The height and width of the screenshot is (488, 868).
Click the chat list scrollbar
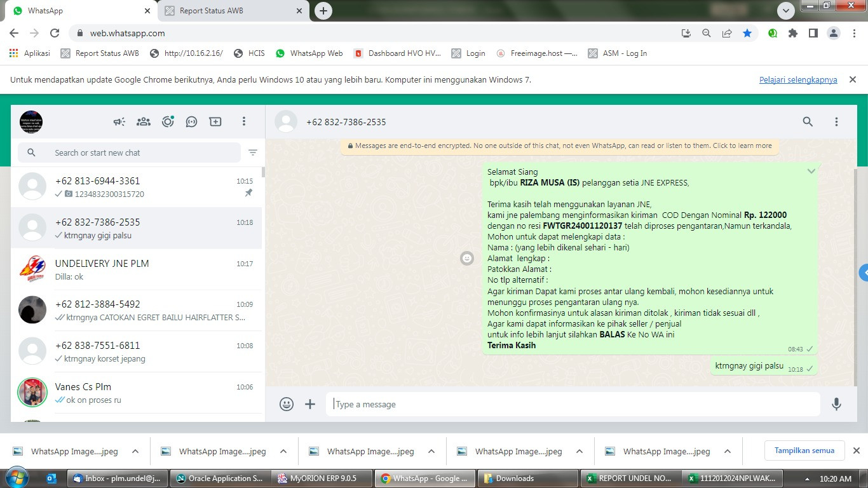[263, 172]
